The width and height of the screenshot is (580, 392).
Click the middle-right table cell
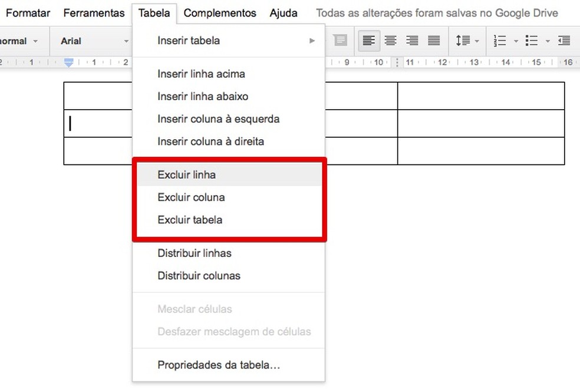click(481, 123)
